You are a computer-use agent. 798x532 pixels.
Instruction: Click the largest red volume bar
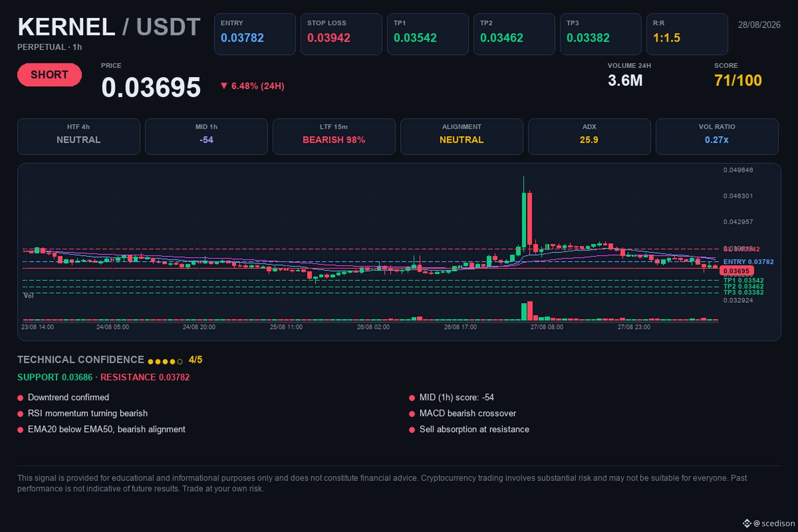530,311
